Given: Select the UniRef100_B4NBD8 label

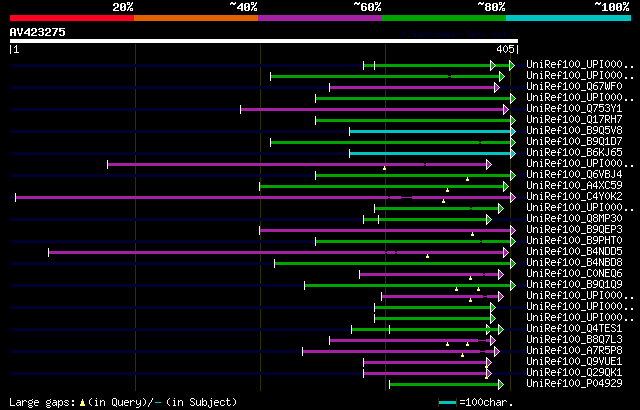Looking at the screenshot, I should tap(574, 263).
